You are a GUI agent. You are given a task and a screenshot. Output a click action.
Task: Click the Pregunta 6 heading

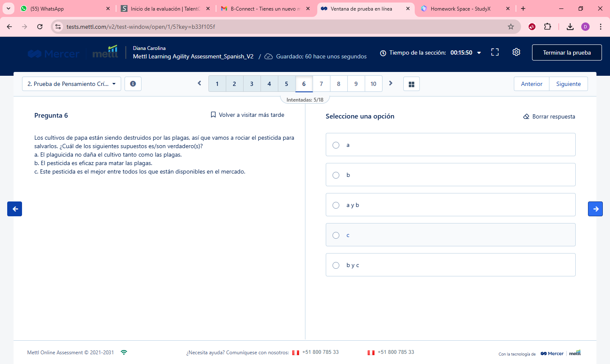tap(51, 116)
